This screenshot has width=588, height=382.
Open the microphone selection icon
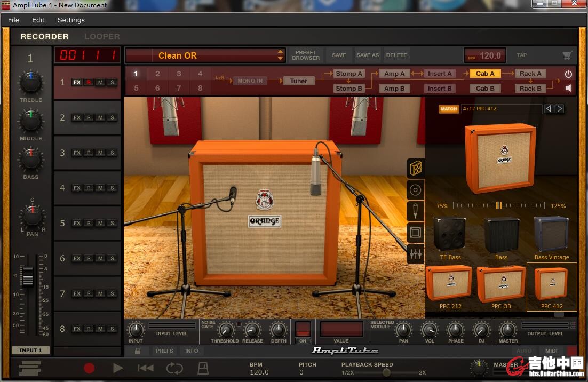tap(416, 211)
